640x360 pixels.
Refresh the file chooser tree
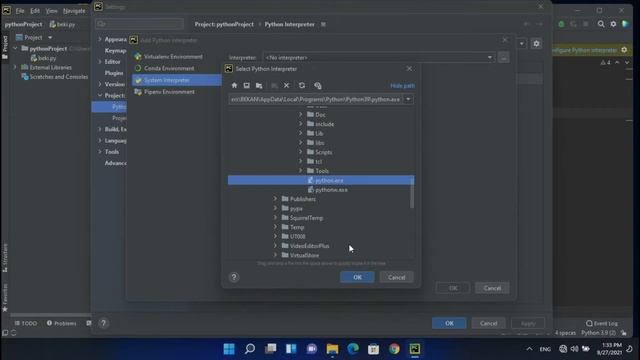(x=302, y=86)
